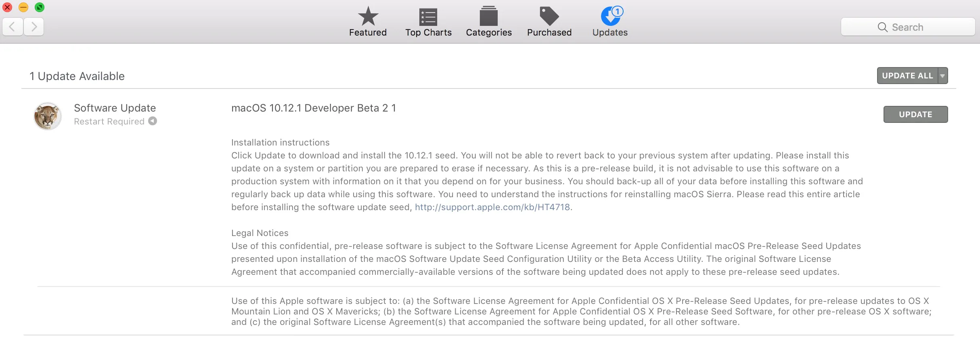Click the Legal Notices heading
Screen dimensions: 980x350
(x=260, y=233)
